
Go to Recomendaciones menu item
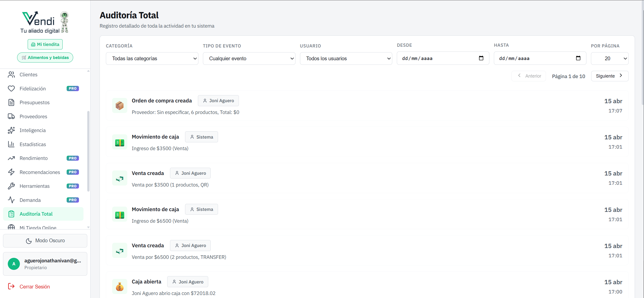tap(40, 172)
